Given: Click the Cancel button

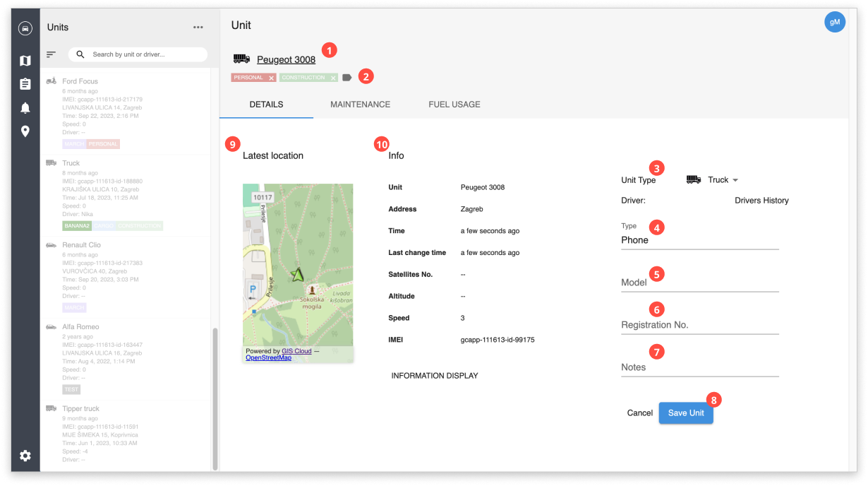Looking at the screenshot, I should coord(639,413).
